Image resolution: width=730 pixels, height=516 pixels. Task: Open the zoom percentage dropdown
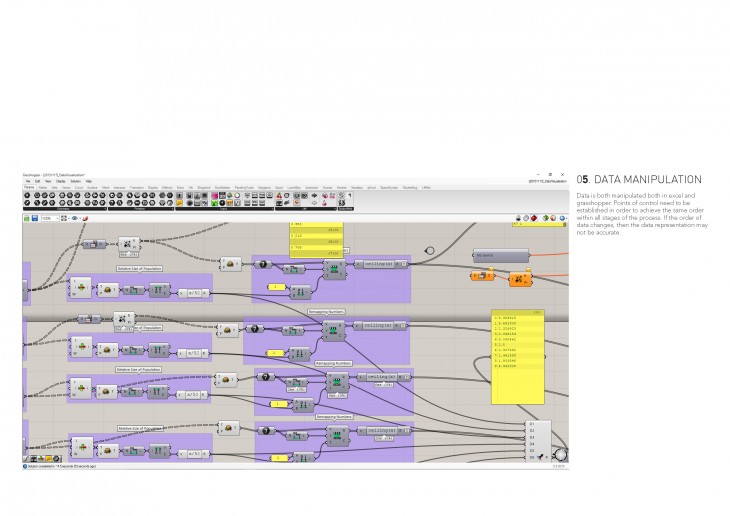click(57, 217)
